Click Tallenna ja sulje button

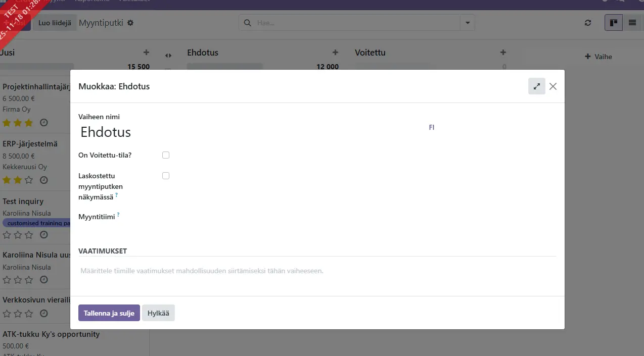click(109, 313)
